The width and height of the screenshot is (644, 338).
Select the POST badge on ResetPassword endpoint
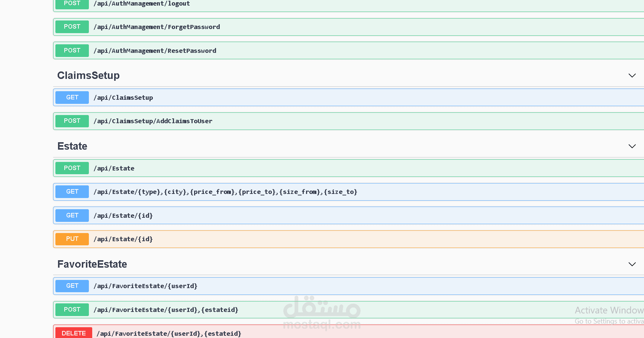(72, 50)
